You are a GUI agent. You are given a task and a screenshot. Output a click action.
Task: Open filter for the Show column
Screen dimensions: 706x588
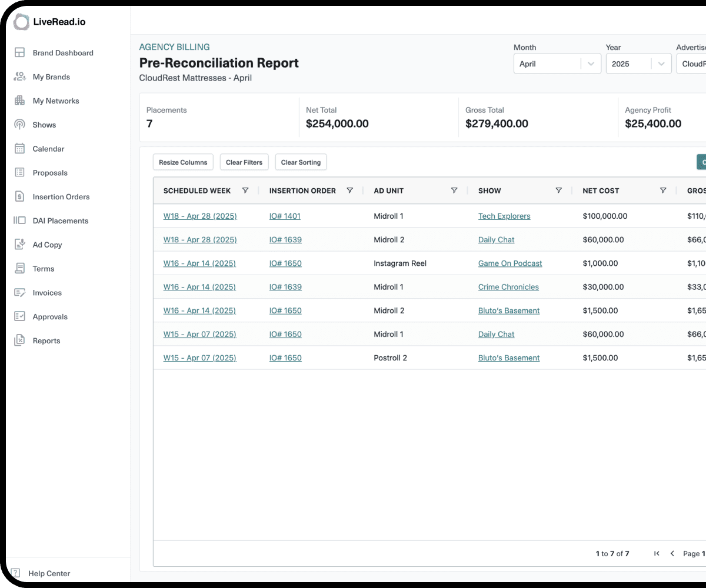coord(558,191)
